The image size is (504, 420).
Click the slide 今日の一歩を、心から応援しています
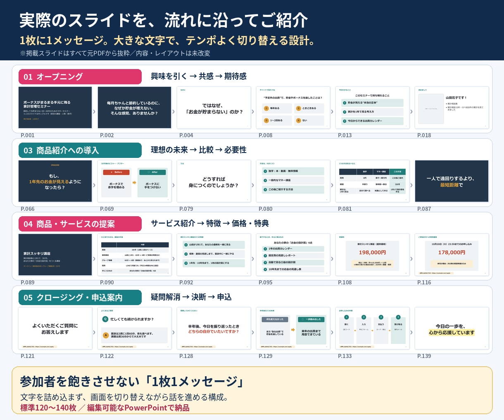[x=452, y=328]
